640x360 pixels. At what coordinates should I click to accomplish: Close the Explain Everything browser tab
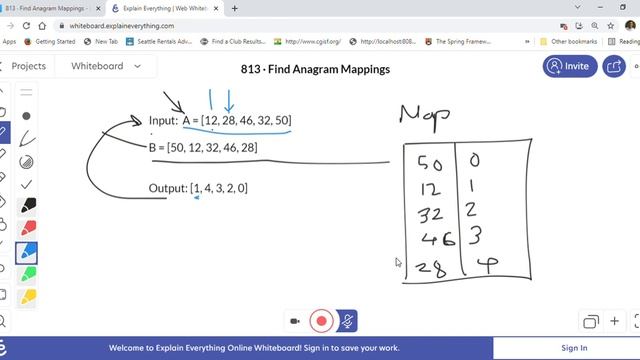[x=216, y=8]
